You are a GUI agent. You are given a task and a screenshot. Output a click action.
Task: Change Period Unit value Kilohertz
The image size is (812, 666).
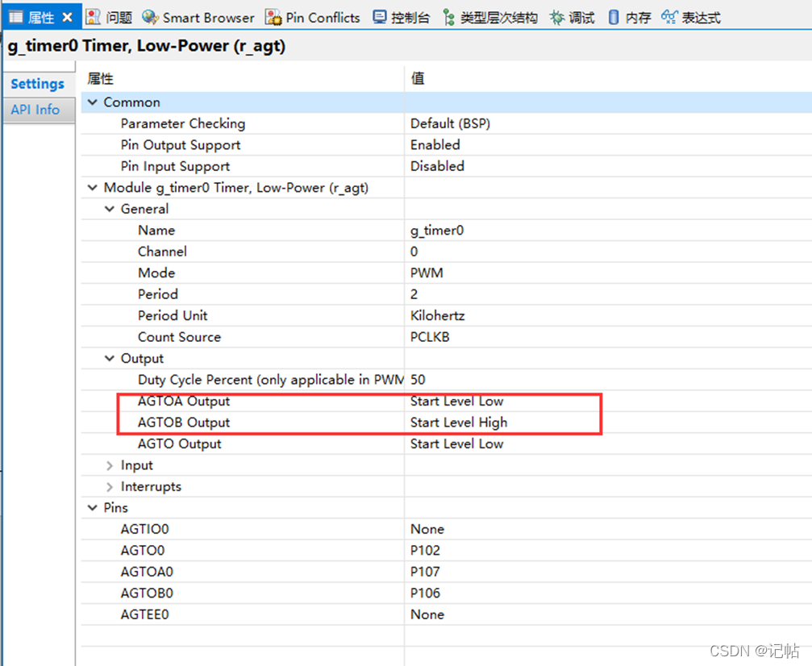[438, 315]
